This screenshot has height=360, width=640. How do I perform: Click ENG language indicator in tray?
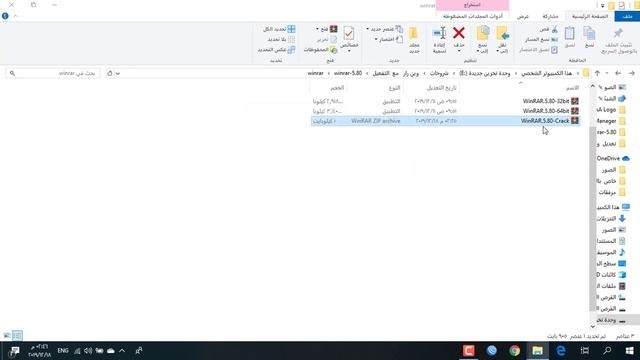point(63,351)
